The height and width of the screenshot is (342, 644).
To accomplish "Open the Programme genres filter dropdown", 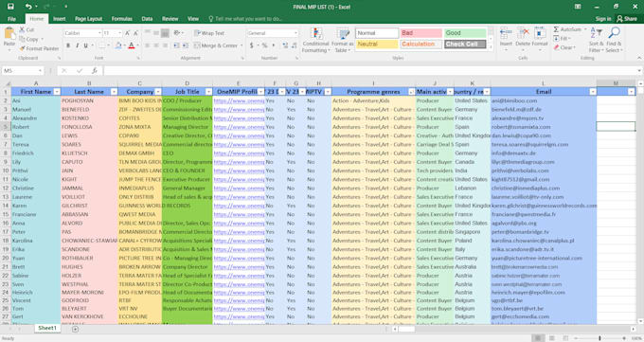I will click(x=411, y=92).
